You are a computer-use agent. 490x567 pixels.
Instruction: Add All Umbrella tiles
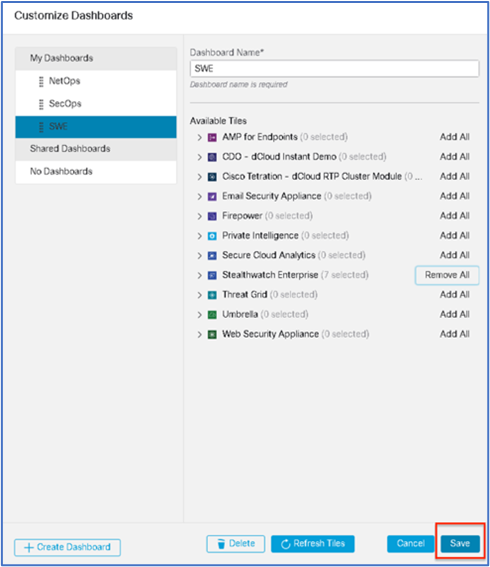click(x=455, y=314)
